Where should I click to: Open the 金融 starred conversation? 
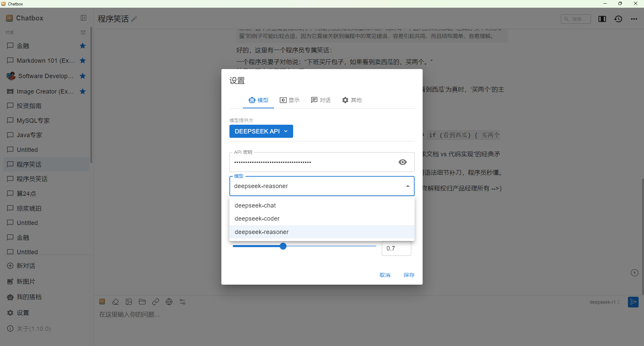click(46, 46)
